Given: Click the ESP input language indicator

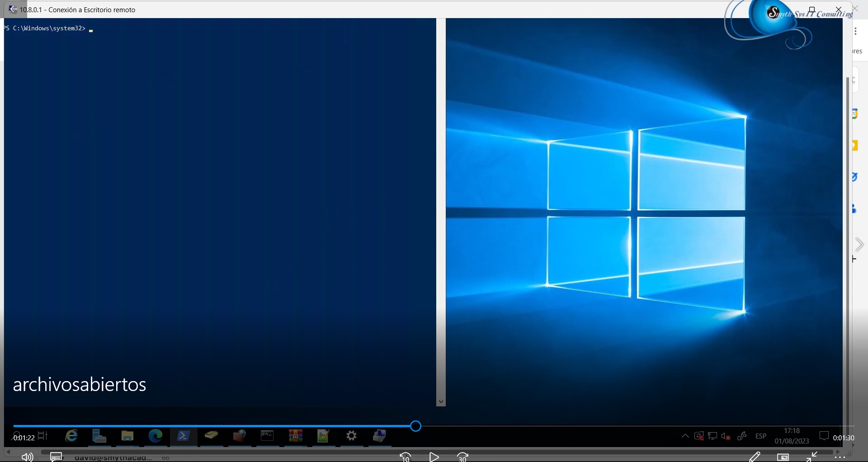Looking at the screenshot, I should (x=761, y=436).
